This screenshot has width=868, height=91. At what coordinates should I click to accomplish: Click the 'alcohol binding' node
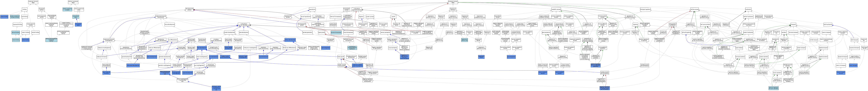[35, 33]
